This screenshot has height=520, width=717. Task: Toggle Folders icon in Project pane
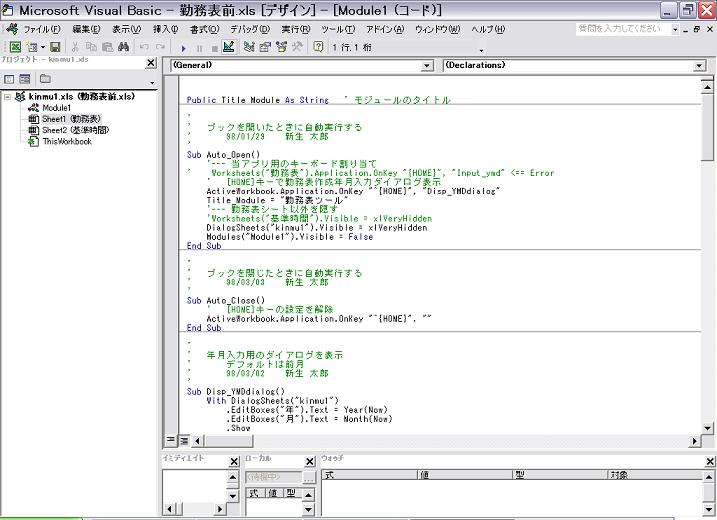click(45, 79)
